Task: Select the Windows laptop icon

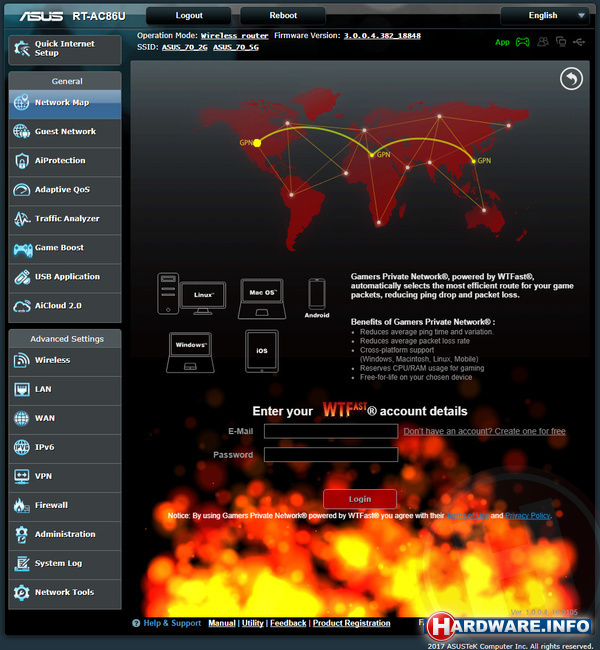Action: click(x=190, y=352)
